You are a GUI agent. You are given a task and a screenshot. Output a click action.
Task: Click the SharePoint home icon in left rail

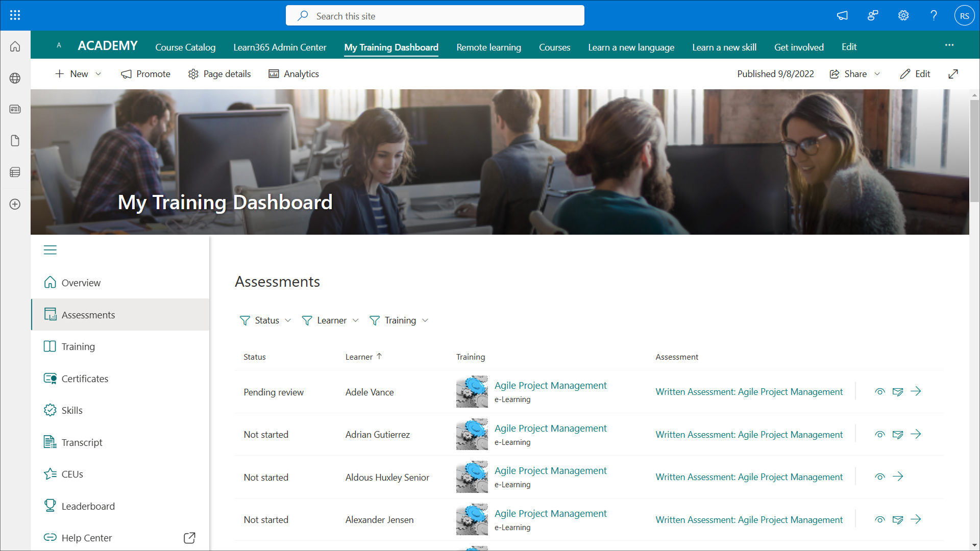(15, 46)
